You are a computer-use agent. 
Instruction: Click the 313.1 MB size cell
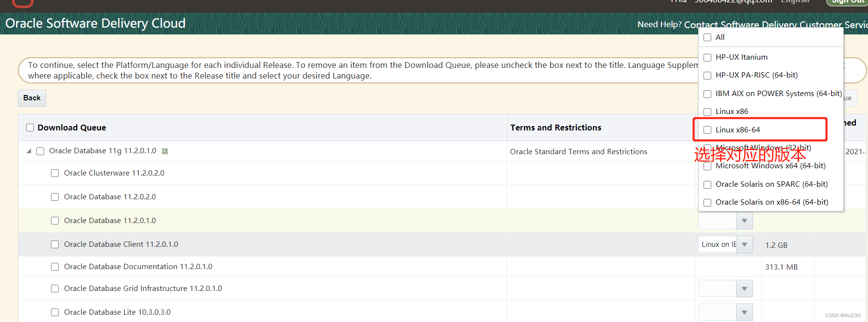coord(781,267)
